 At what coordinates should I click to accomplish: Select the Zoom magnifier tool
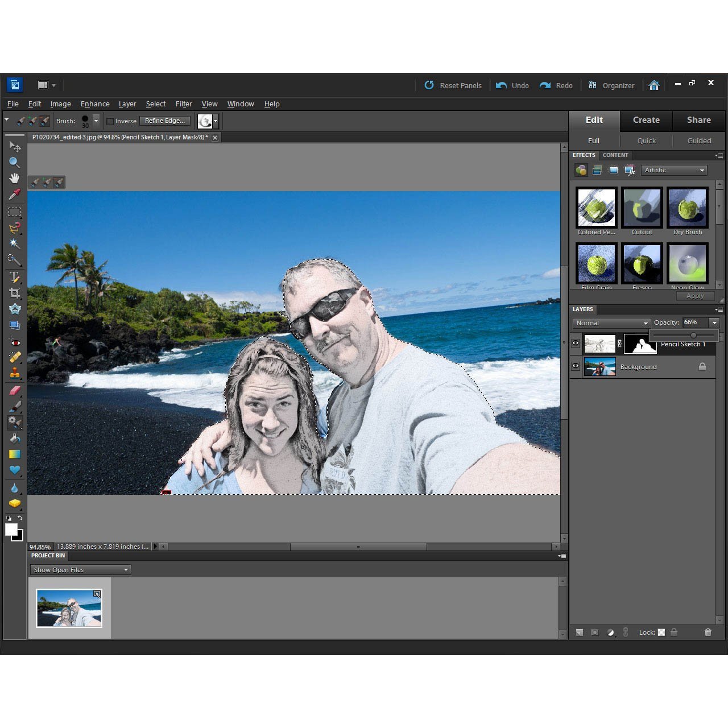(x=15, y=163)
